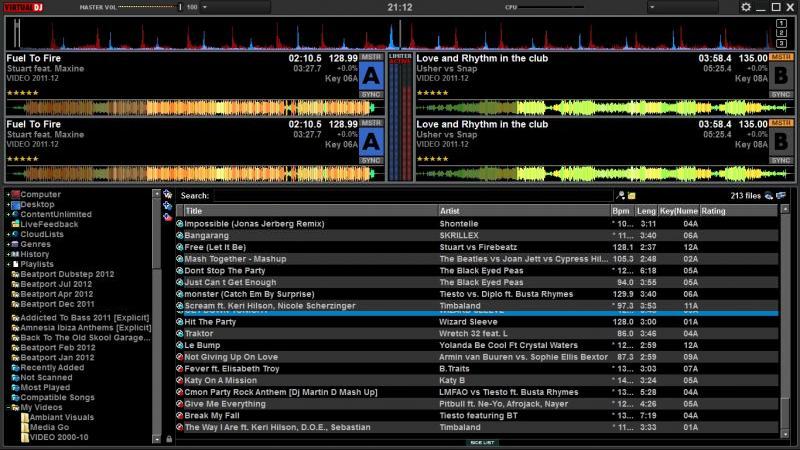Click into the Search input field

coord(413,195)
